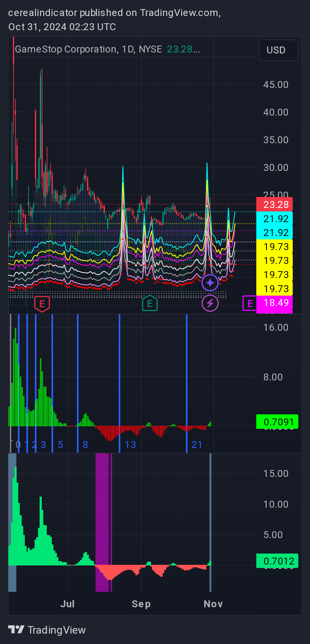This screenshot has width=310, height=644.
Task: Click the 10.00 axis label in bottom pane
Action: click(x=276, y=504)
